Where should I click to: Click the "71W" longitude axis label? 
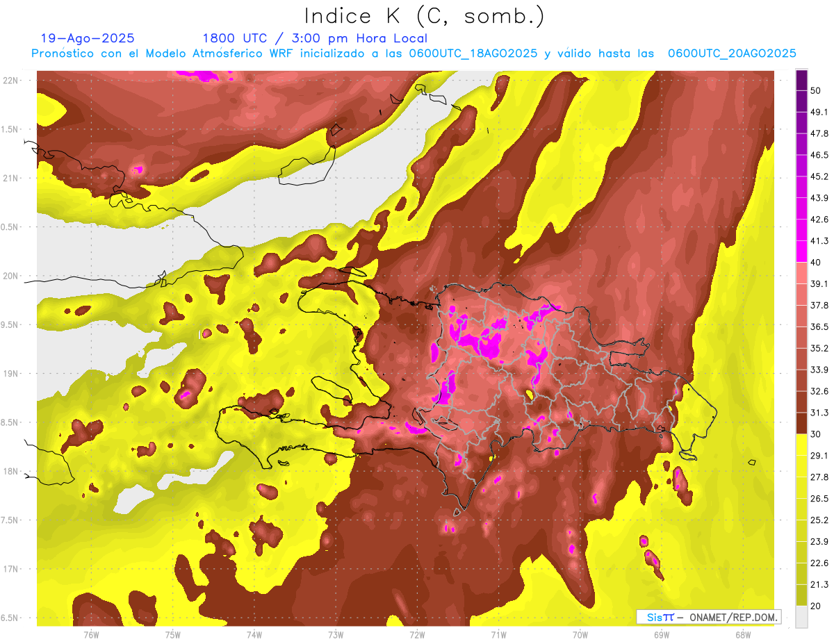[x=498, y=635]
